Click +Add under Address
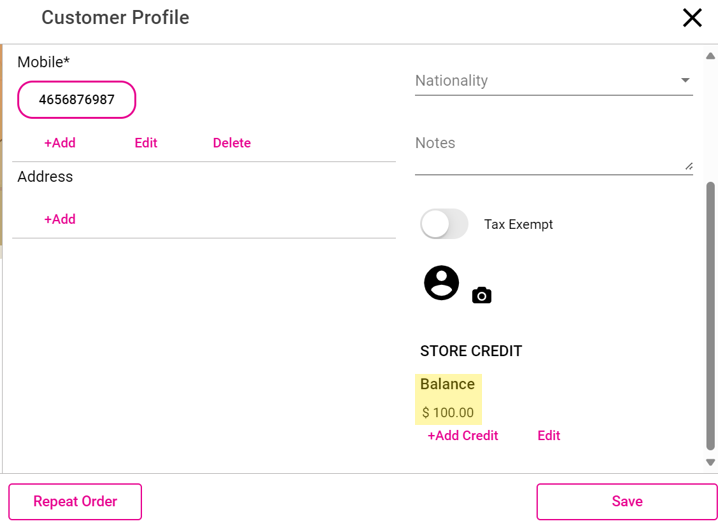The width and height of the screenshot is (718, 523). [x=60, y=219]
